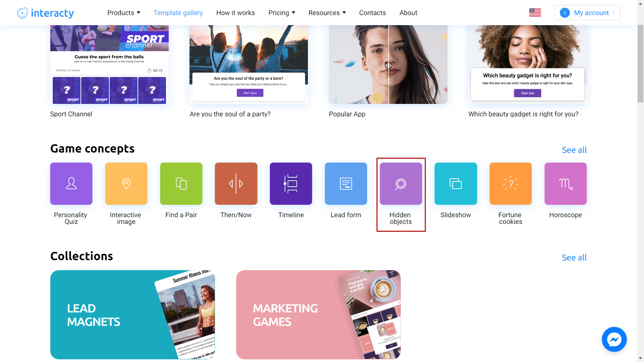
Task: Open the Products dropdown menu
Action: pyautogui.click(x=124, y=12)
